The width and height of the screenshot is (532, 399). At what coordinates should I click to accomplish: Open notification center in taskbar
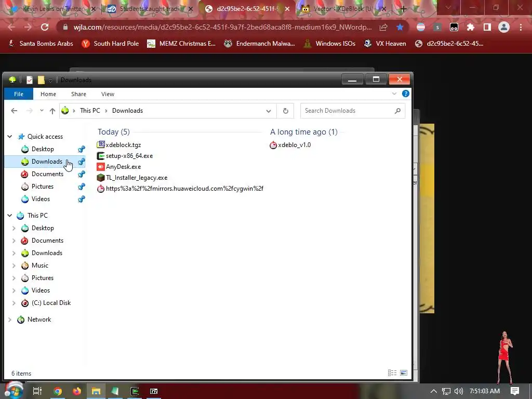(x=515, y=391)
